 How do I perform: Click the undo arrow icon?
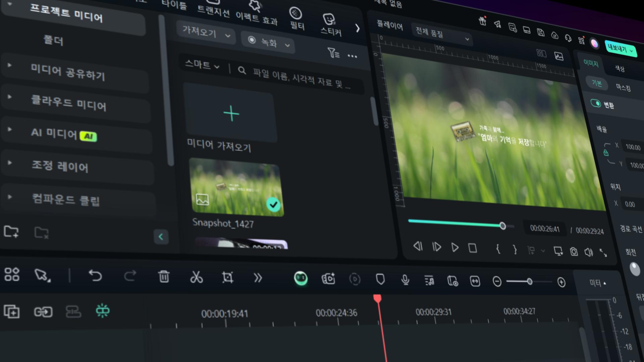(95, 276)
